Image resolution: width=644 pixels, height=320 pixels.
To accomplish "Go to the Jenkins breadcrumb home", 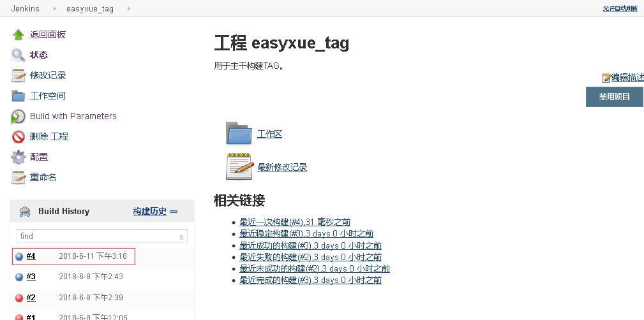I will [x=25, y=8].
